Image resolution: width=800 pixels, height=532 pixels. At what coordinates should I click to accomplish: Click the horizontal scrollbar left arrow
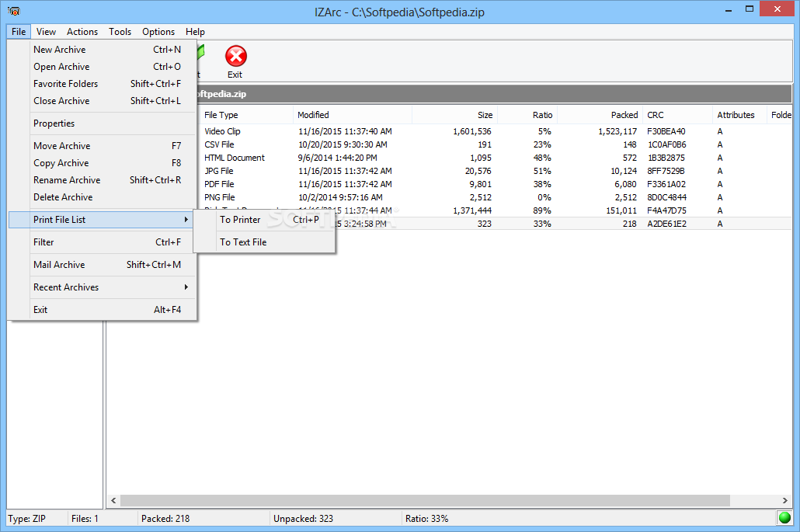click(x=113, y=500)
